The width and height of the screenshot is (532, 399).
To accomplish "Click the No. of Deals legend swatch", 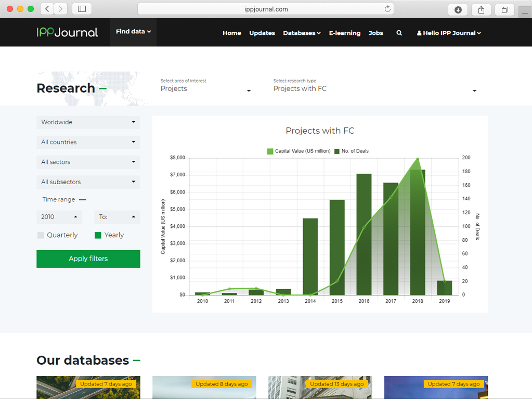I will (337, 151).
